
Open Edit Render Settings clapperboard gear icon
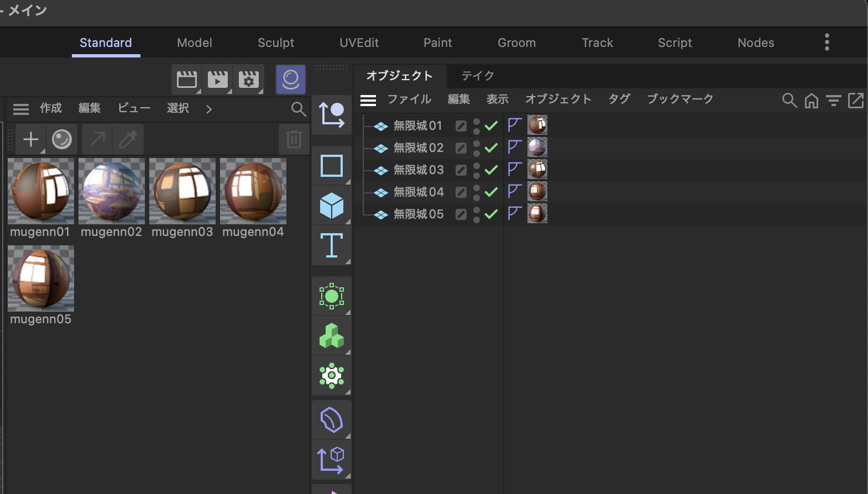tap(249, 80)
